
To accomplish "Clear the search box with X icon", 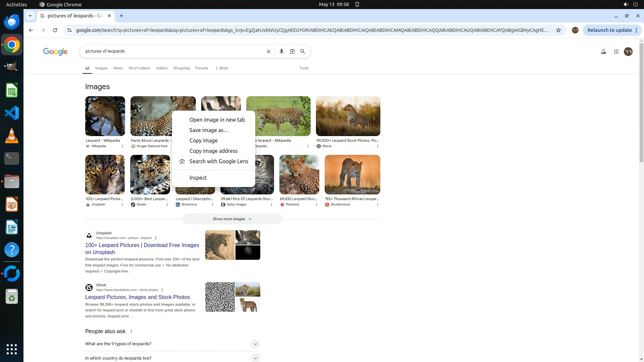I will click(268, 51).
